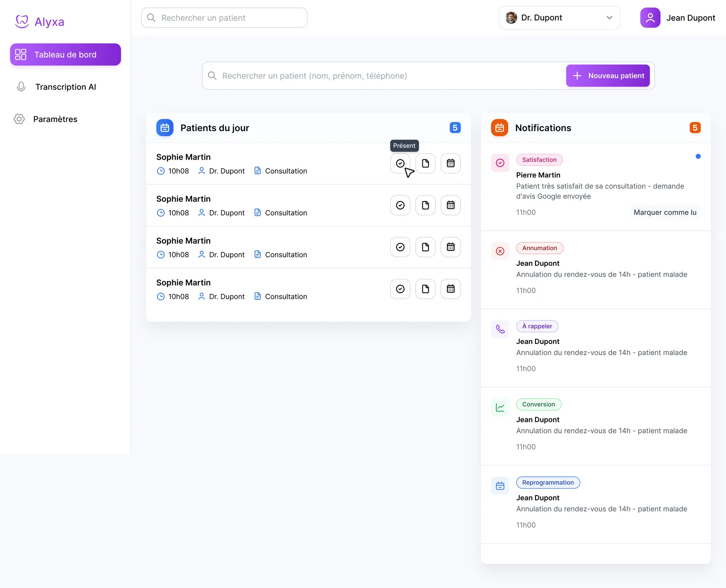Mark first Sophie Martin as Présent

click(x=400, y=163)
